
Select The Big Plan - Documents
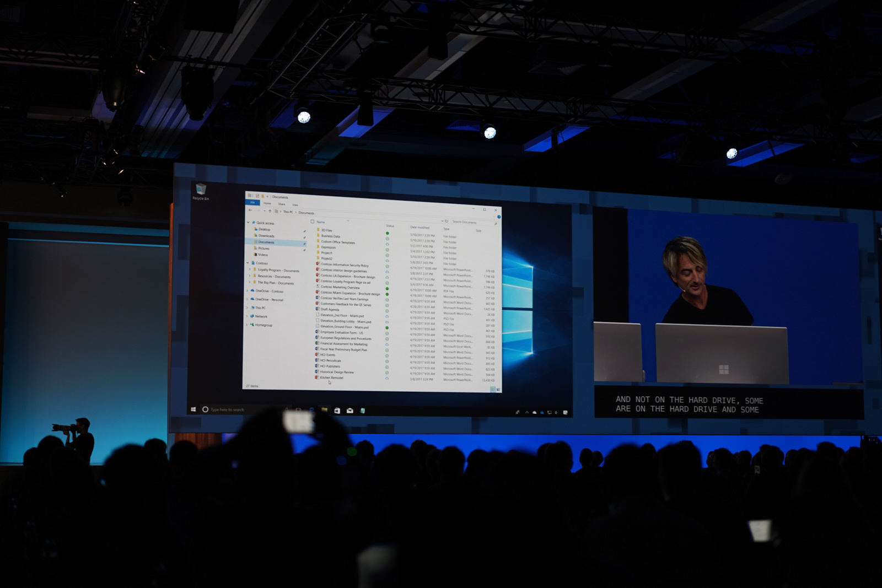(276, 283)
